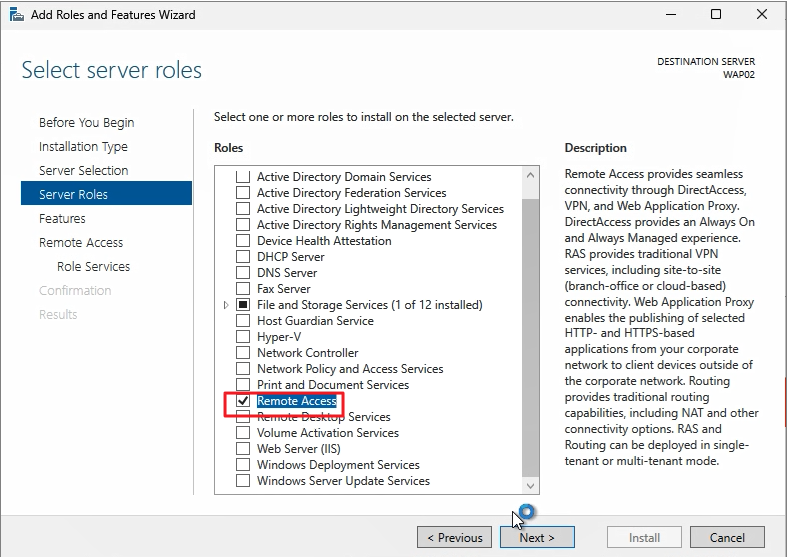Viewport: 787px width, 557px height.
Task: Click roles list scroll down arrow
Action: point(531,485)
